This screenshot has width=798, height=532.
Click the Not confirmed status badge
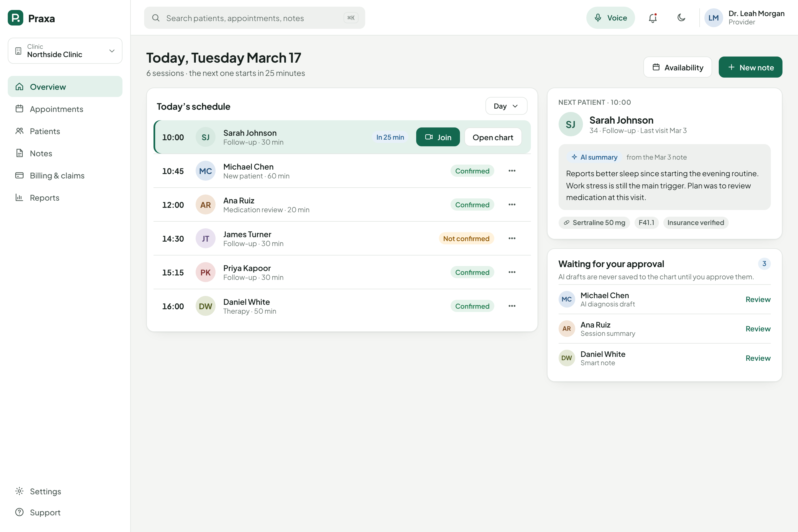coord(466,239)
